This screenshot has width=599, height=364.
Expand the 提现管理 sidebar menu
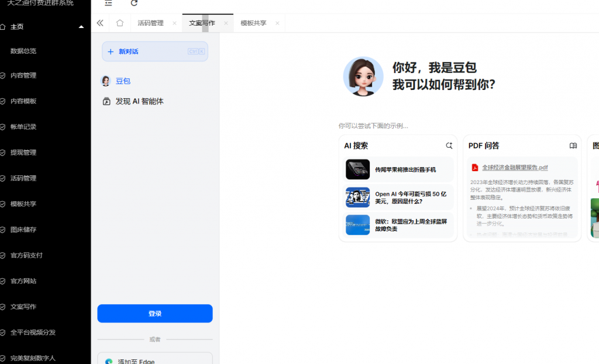coord(23,152)
